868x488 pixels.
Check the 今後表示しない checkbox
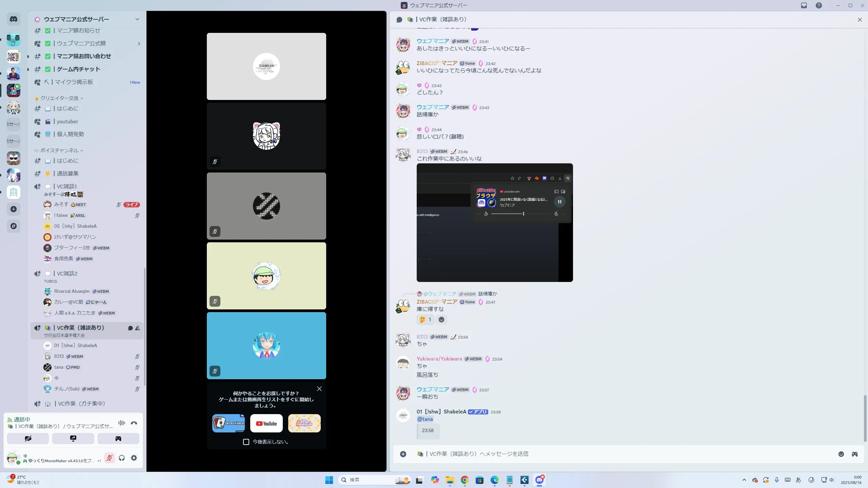pos(246,442)
